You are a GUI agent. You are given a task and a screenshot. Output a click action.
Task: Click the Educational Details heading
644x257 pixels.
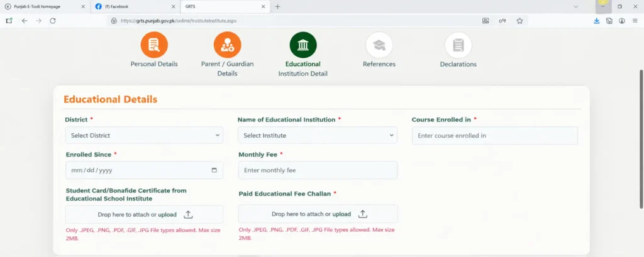pos(111,99)
